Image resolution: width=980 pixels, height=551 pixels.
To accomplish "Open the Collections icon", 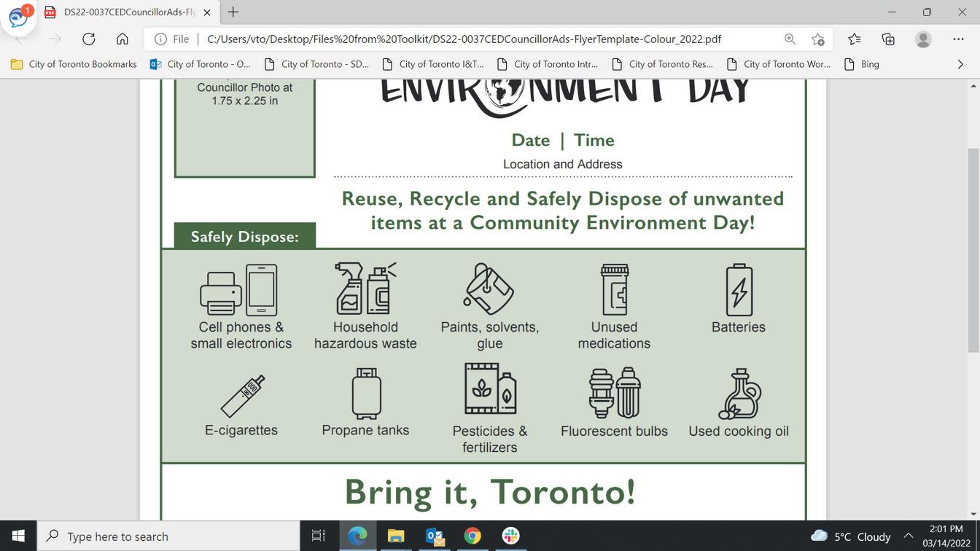I will coord(888,39).
